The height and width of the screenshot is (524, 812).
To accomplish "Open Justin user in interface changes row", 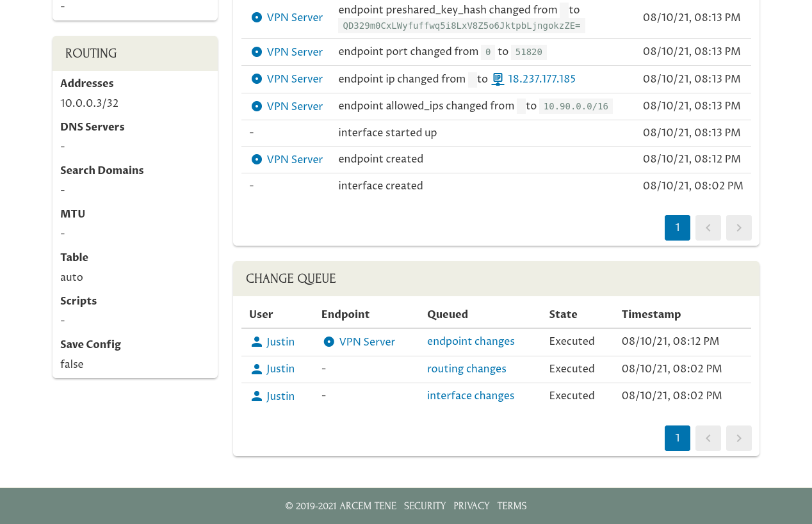I will 280,397.
